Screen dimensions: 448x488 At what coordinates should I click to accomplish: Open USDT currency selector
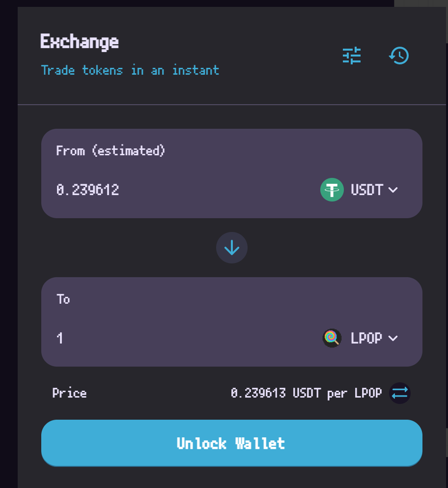[x=360, y=190]
